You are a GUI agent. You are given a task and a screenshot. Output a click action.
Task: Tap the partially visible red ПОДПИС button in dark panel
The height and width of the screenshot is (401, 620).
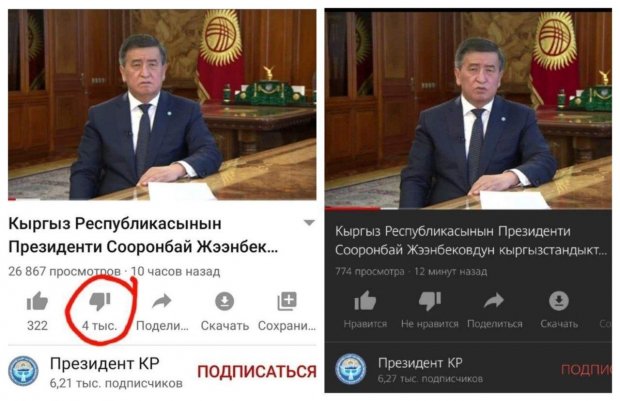tap(586, 370)
